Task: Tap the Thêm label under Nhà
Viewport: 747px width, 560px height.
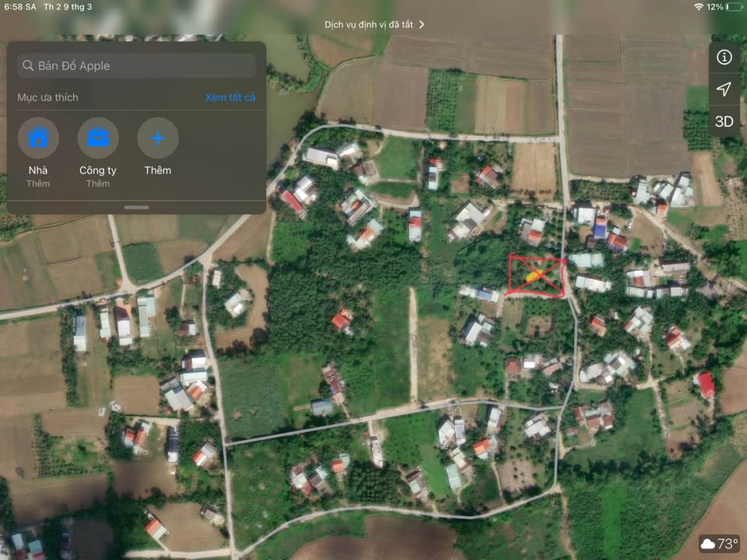Action: [x=38, y=184]
